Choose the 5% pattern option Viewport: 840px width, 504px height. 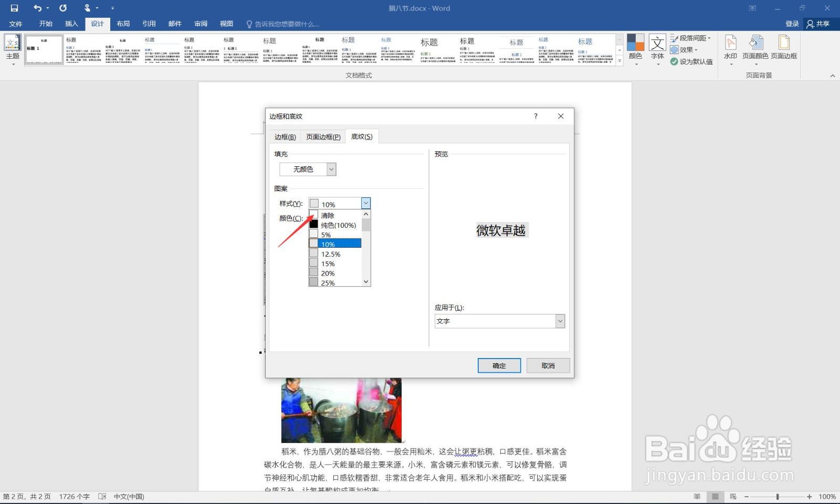[335, 235]
